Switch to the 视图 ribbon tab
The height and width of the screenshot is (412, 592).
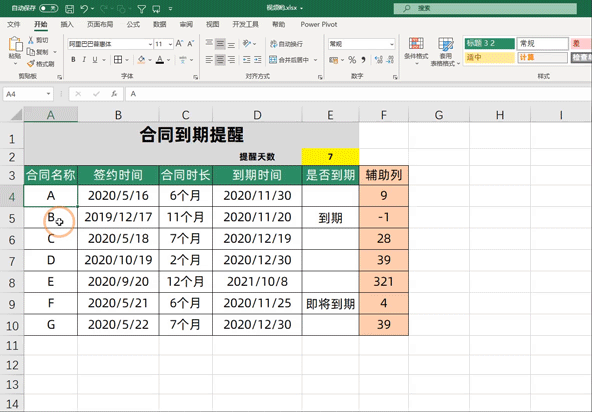[x=213, y=25]
